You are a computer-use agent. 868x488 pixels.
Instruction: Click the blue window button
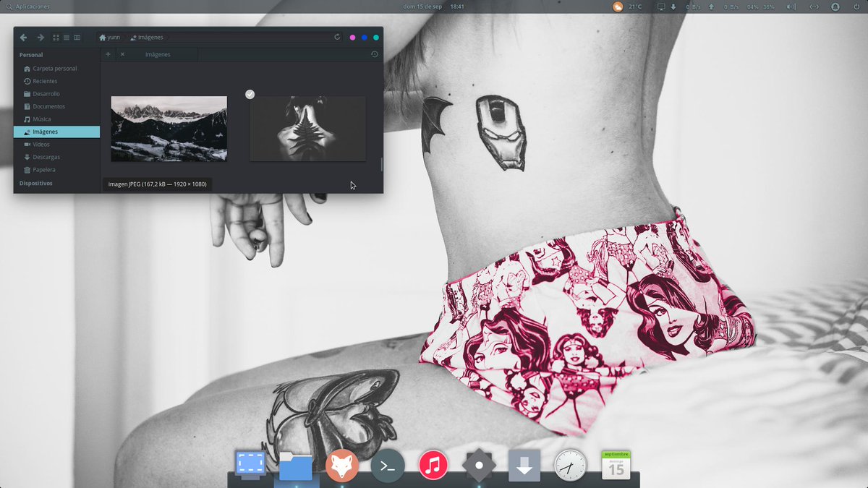[x=365, y=38]
